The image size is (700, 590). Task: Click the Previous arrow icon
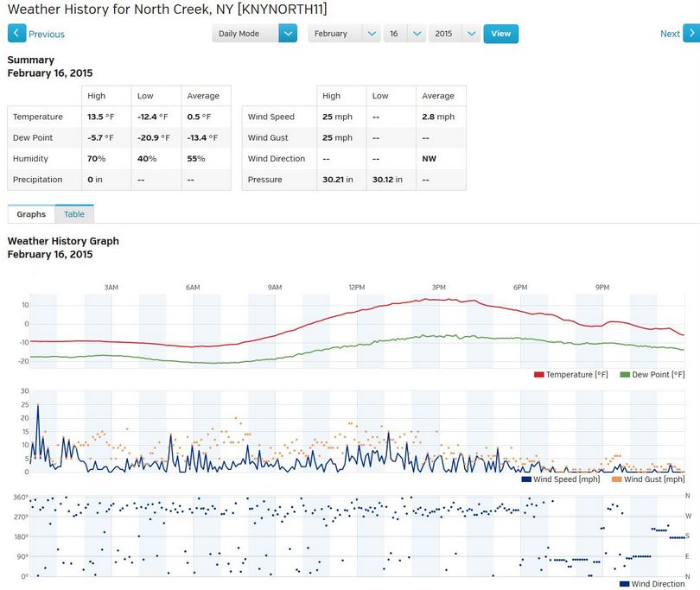coord(16,34)
